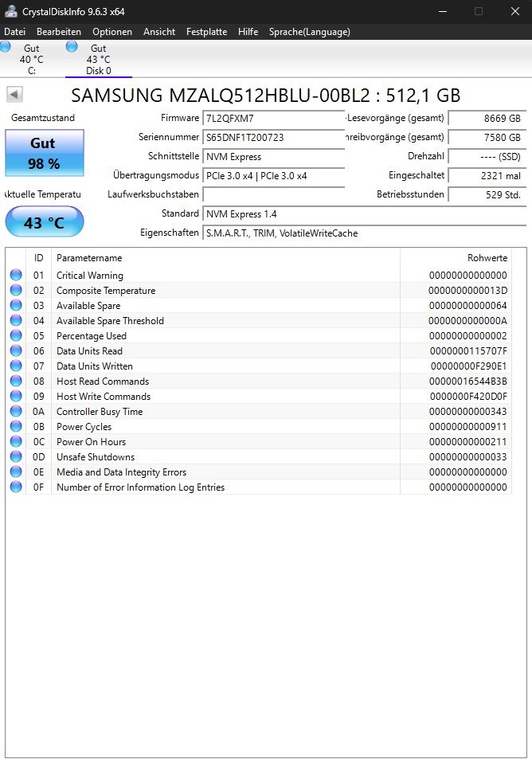
Task: Click status orb of Data Units Read row
Action: [x=16, y=350]
